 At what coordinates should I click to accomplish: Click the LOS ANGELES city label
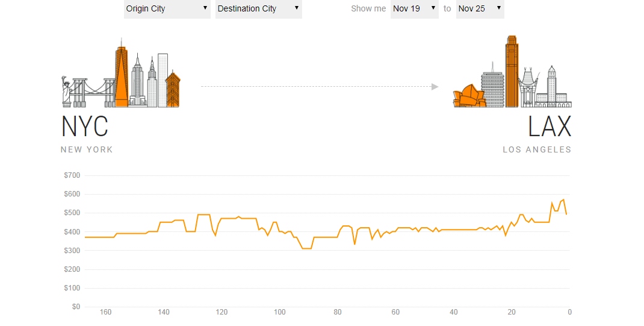click(537, 149)
